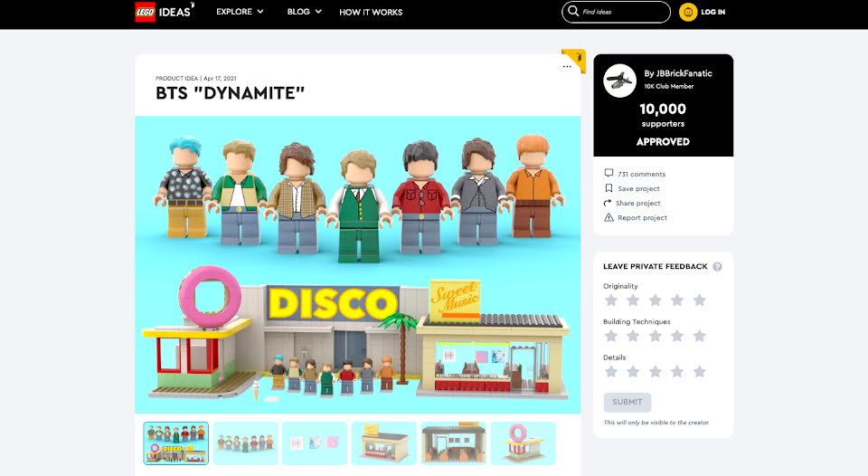Click the Save project bookmark icon
The height and width of the screenshot is (476, 868).
click(609, 188)
